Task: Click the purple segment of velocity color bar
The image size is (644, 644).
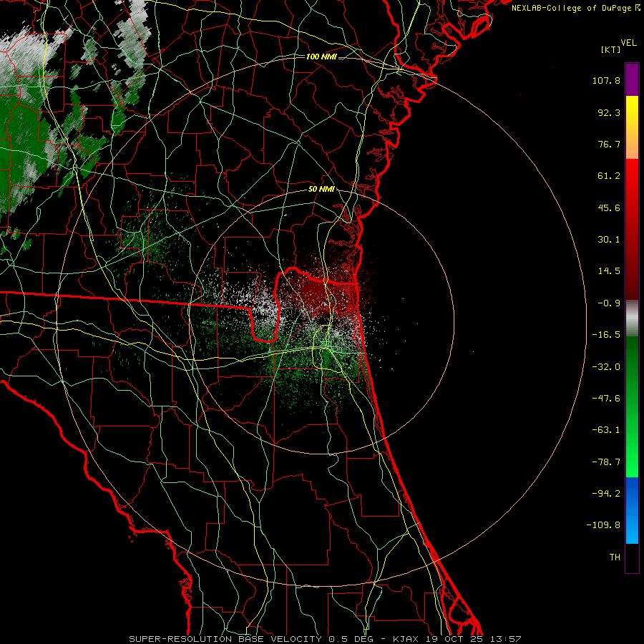Action: 632,79
